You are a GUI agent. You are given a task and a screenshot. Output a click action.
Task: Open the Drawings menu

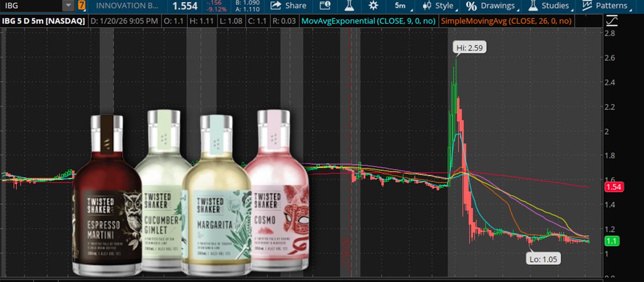492,6
